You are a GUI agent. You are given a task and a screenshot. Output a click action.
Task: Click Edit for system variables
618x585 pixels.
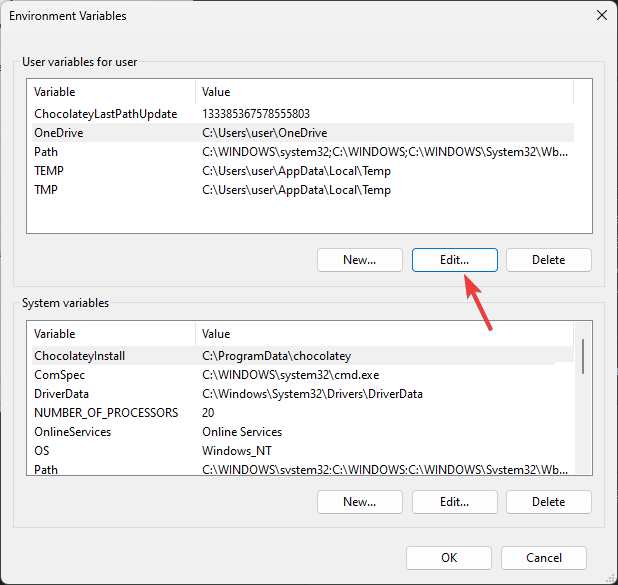coord(454,502)
